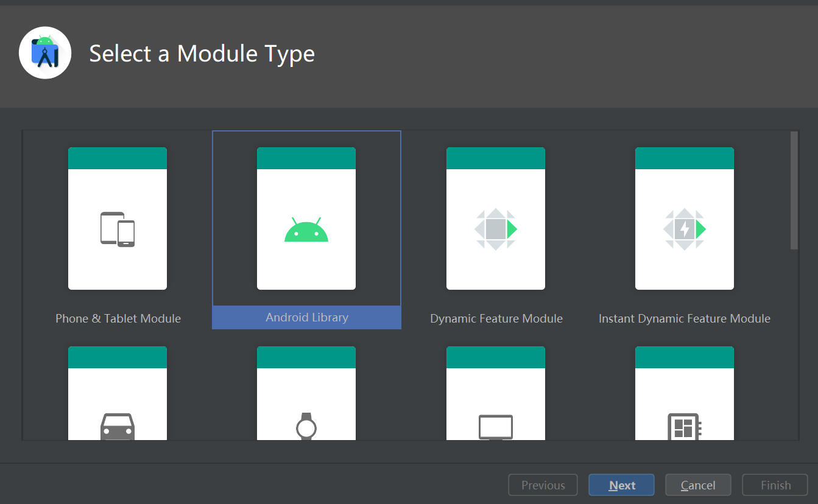Click the disabled Previous button
This screenshot has width=818, height=504.
pos(543,485)
